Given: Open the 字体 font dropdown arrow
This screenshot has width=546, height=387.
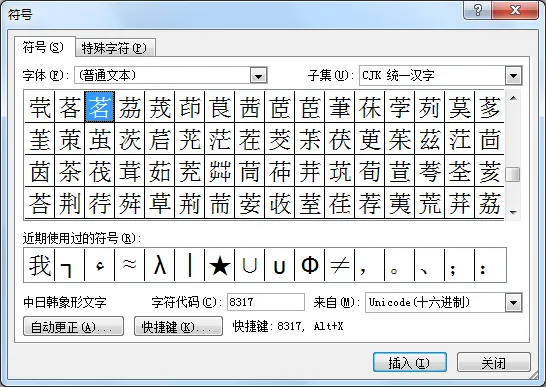Looking at the screenshot, I should click(x=258, y=76).
